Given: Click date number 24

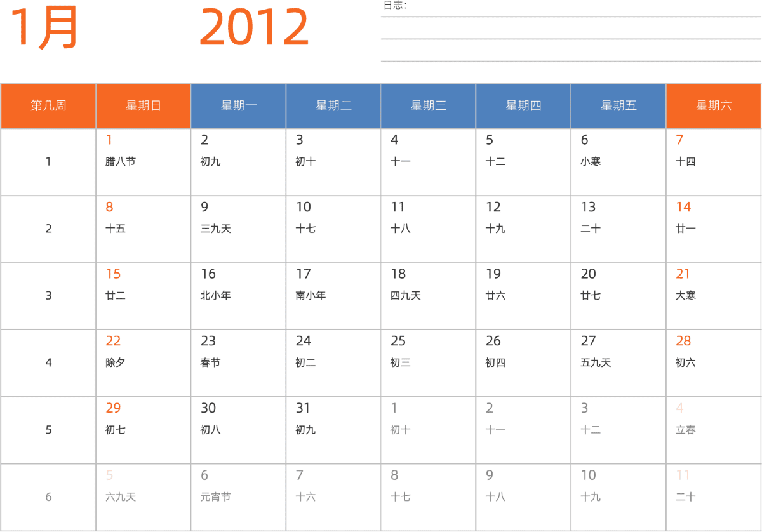Looking at the screenshot, I should coord(304,342).
